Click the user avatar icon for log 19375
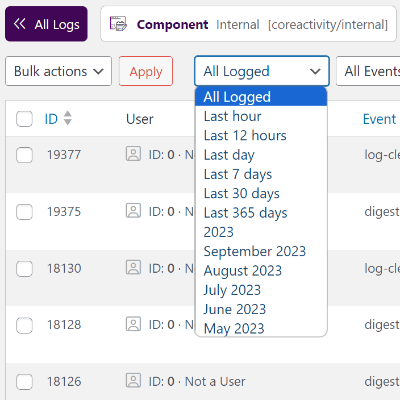Screen dimensions: 400x400 click(x=133, y=211)
